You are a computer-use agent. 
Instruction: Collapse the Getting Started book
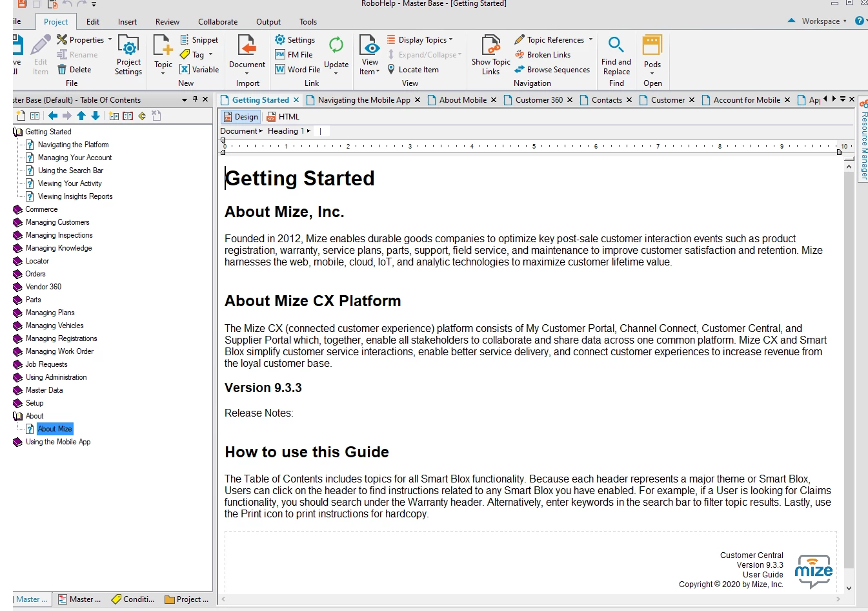pos(17,132)
